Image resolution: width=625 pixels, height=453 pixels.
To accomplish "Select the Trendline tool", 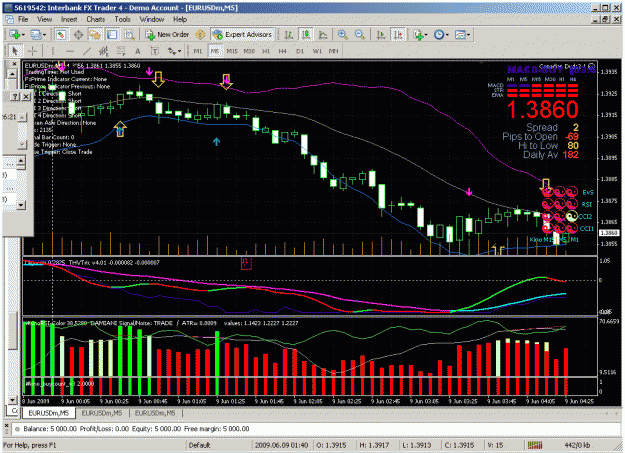I will click(87, 51).
